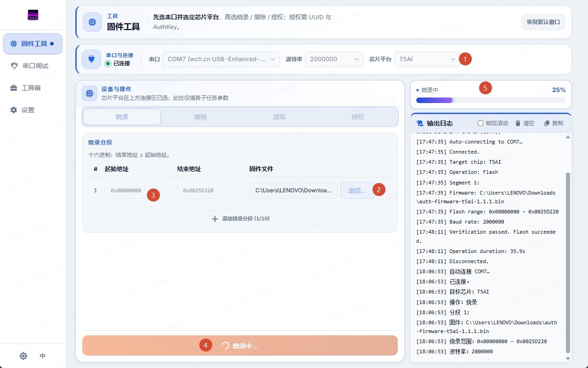Viewport: 588px width, 368px height.
Task: Click log line '[17:47:35] Connected.'
Action: [x=448, y=152]
